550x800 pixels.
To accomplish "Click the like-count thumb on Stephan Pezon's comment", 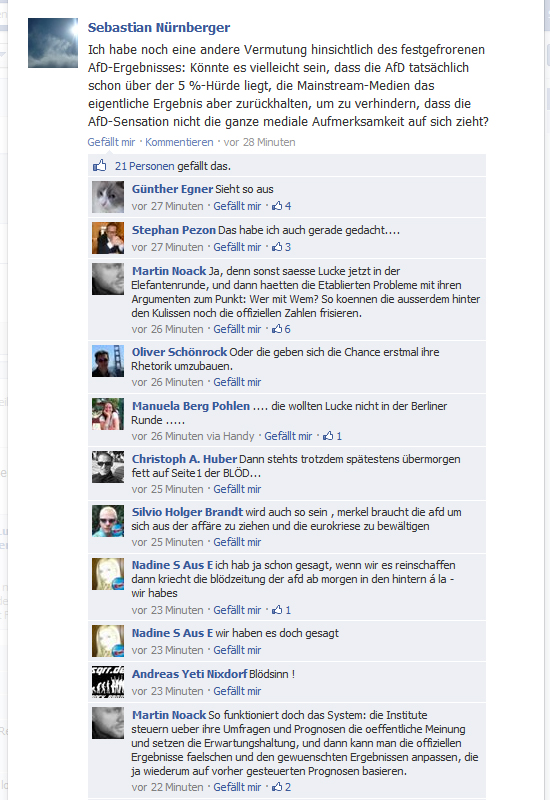I will (277, 246).
